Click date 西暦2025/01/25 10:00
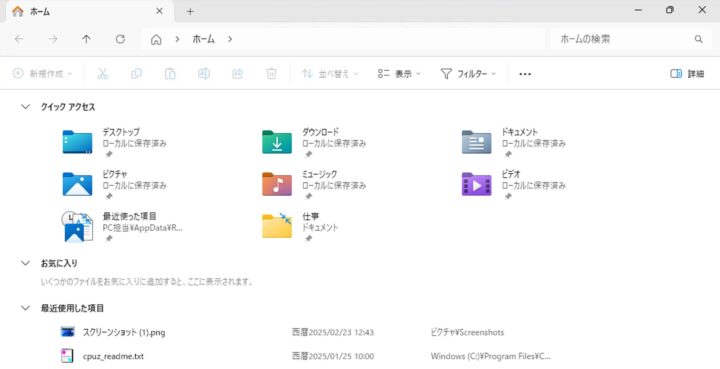720x369 pixels. (333, 356)
